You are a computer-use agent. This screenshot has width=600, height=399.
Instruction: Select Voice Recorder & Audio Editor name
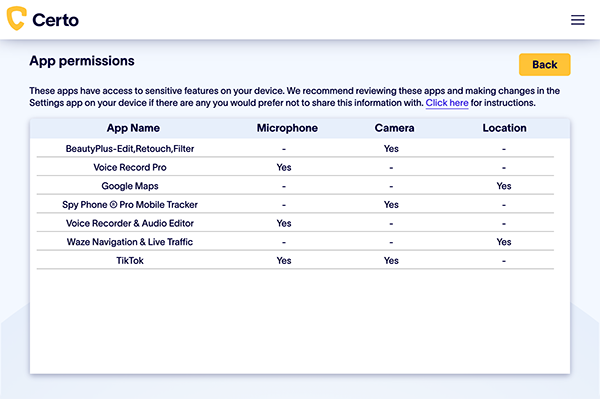pyautogui.click(x=130, y=223)
